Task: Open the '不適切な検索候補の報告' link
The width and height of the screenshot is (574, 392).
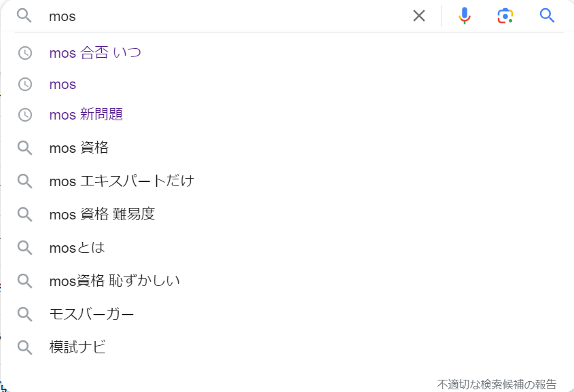Action: coord(497,385)
